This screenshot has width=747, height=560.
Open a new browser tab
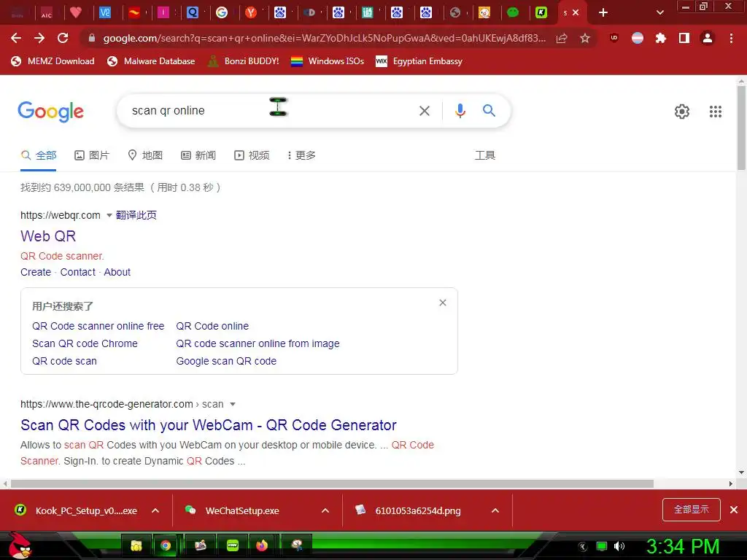click(603, 13)
